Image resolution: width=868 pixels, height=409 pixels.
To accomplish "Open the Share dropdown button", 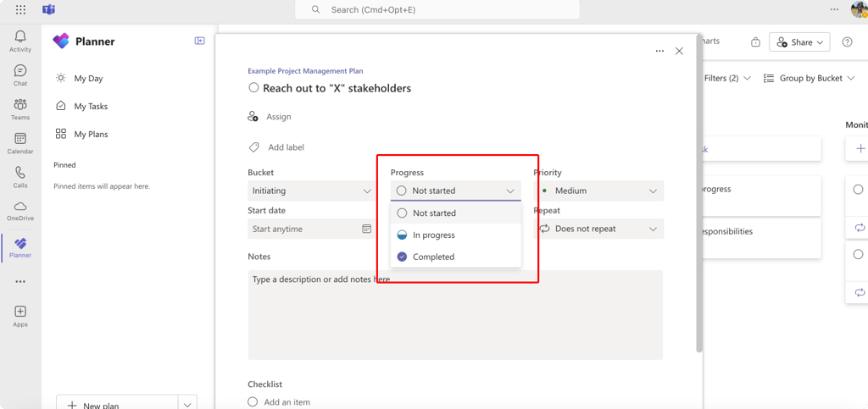I will (799, 42).
